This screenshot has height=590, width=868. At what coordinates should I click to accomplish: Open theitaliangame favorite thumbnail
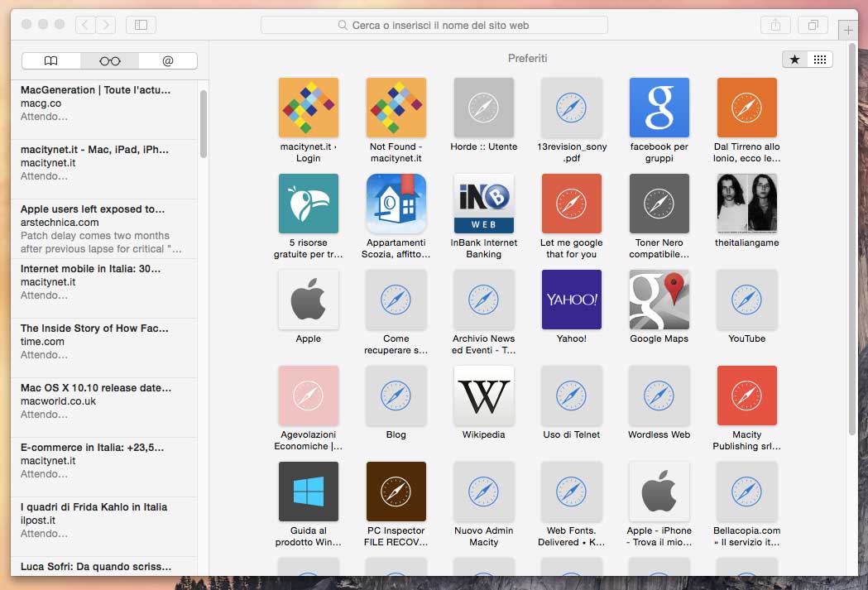747,204
